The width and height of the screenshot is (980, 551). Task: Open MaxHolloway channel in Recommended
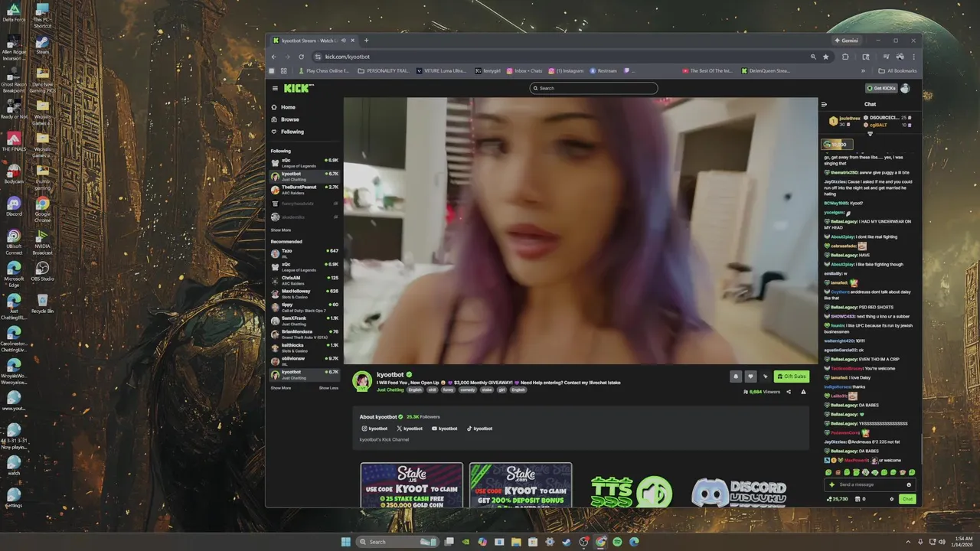click(304, 293)
